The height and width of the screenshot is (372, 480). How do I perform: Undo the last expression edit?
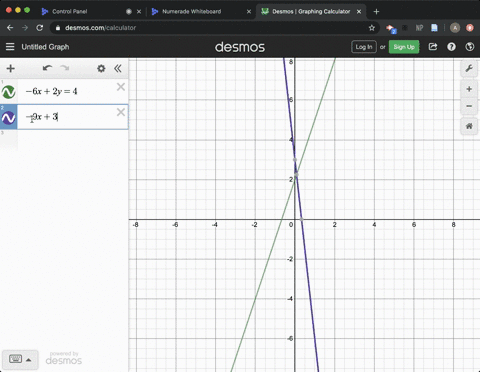pyautogui.click(x=47, y=68)
